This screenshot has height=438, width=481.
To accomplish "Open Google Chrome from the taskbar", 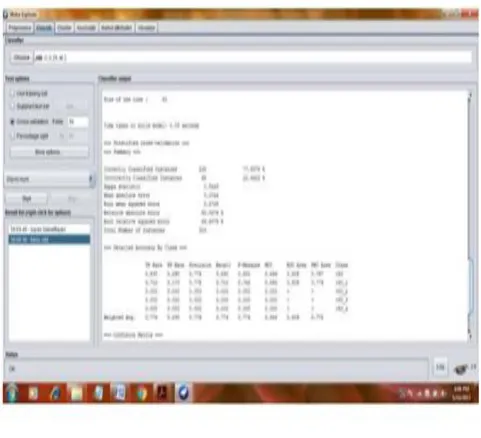I will coord(142,393).
